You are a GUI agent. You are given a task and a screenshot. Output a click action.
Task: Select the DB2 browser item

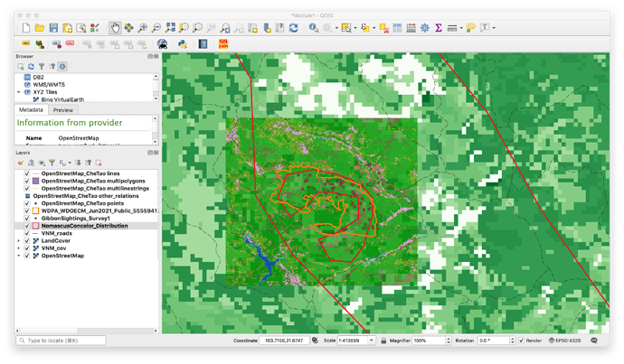(x=38, y=77)
